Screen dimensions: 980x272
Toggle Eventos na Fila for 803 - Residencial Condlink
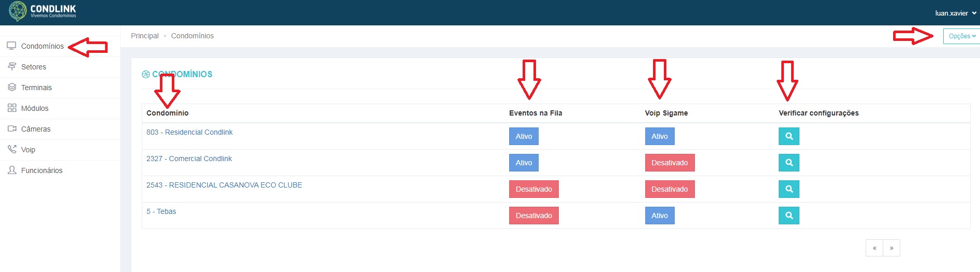coord(524,136)
